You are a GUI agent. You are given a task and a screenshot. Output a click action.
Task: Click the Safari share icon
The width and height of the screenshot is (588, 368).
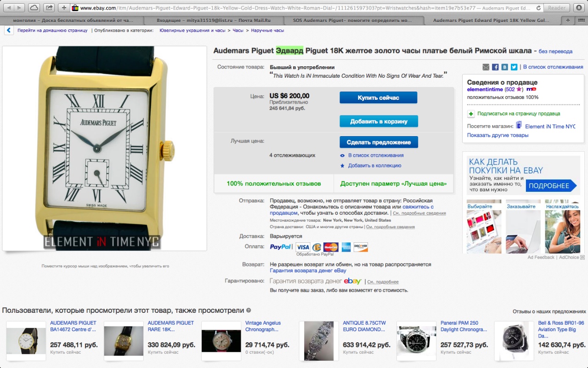click(x=49, y=8)
